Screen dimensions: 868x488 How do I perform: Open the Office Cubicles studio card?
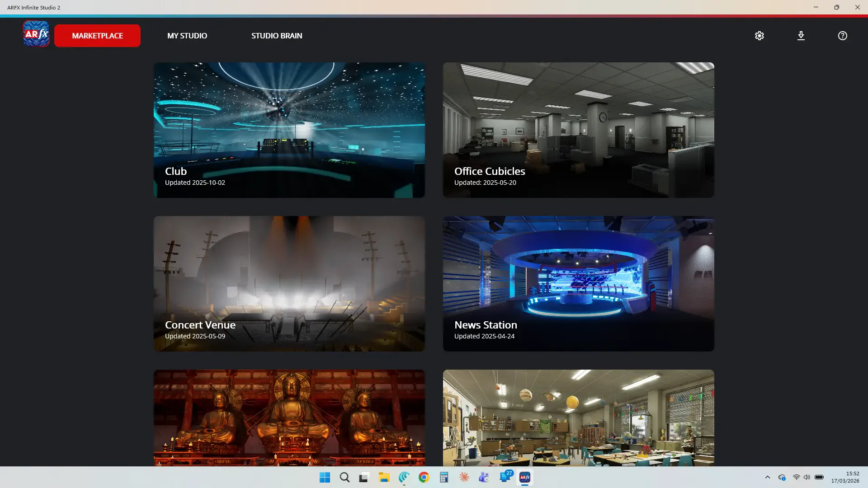click(x=579, y=130)
